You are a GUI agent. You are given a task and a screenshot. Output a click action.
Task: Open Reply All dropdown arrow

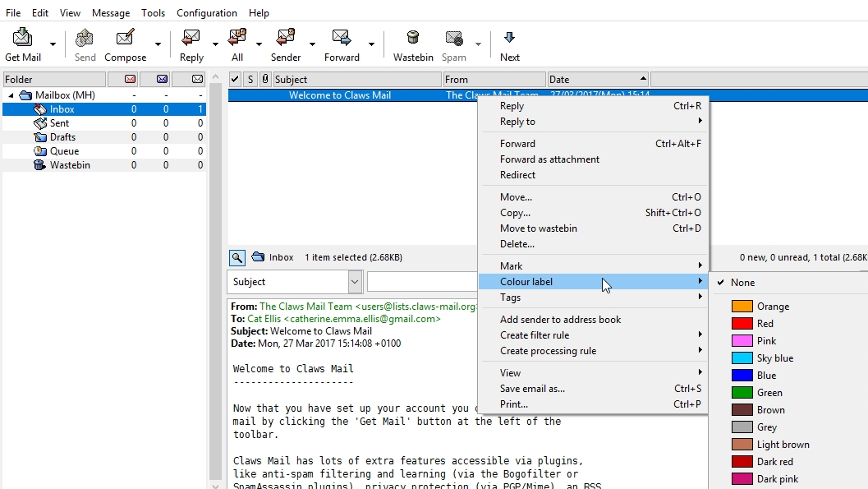coord(259,44)
